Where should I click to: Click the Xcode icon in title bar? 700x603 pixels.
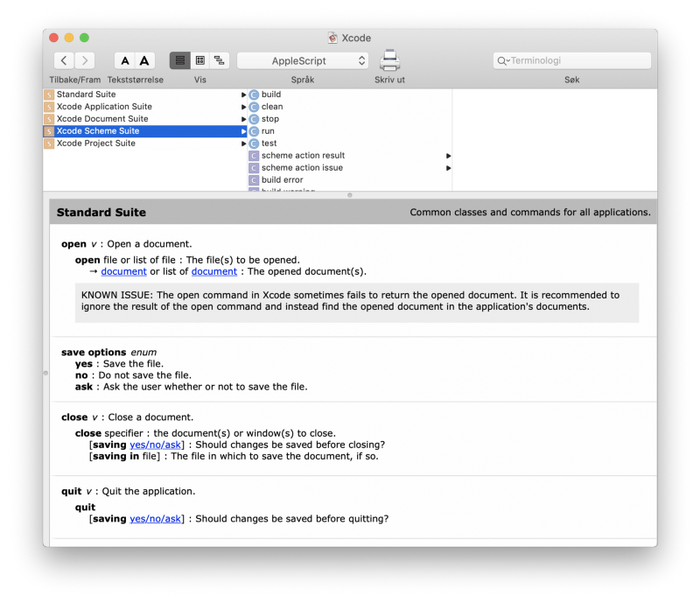(x=332, y=38)
